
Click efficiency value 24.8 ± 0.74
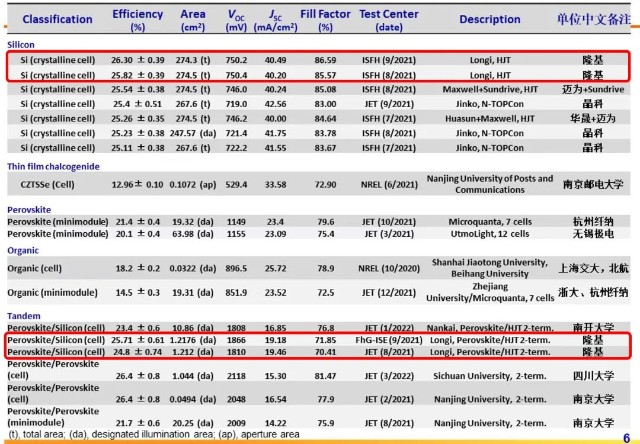click(x=138, y=352)
